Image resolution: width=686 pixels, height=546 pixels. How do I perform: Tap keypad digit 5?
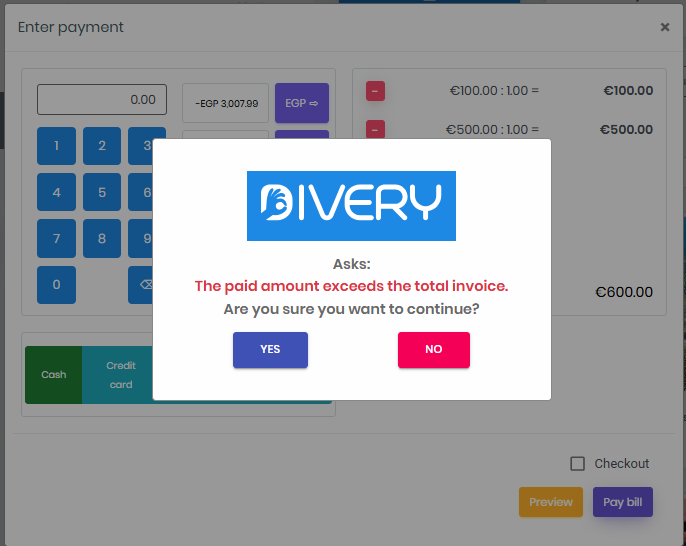[x=102, y=192]
